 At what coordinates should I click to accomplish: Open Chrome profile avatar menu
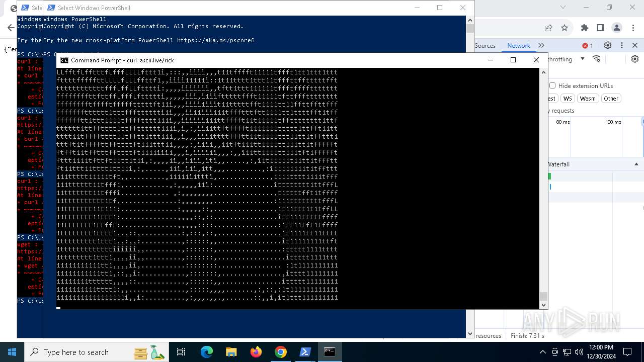coord(617,28)
